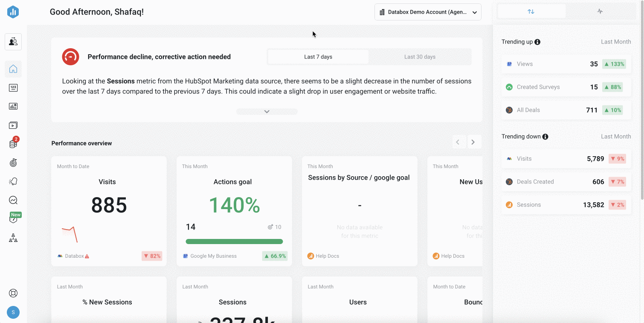The image size is (644, 323).
Task: Open the organization hierarchy icon in the sidebar
Action: pyautogui.click(x=13, y=238)
